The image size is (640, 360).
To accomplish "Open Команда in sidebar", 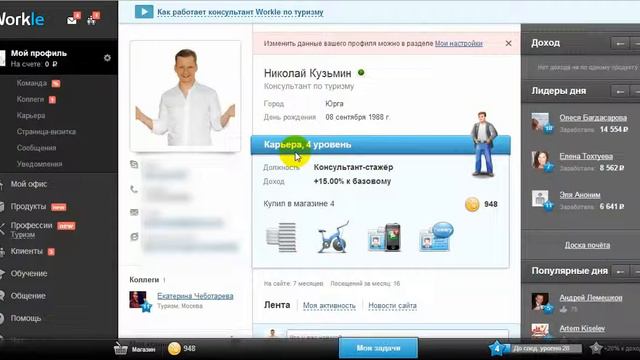I will coord(32,83).
